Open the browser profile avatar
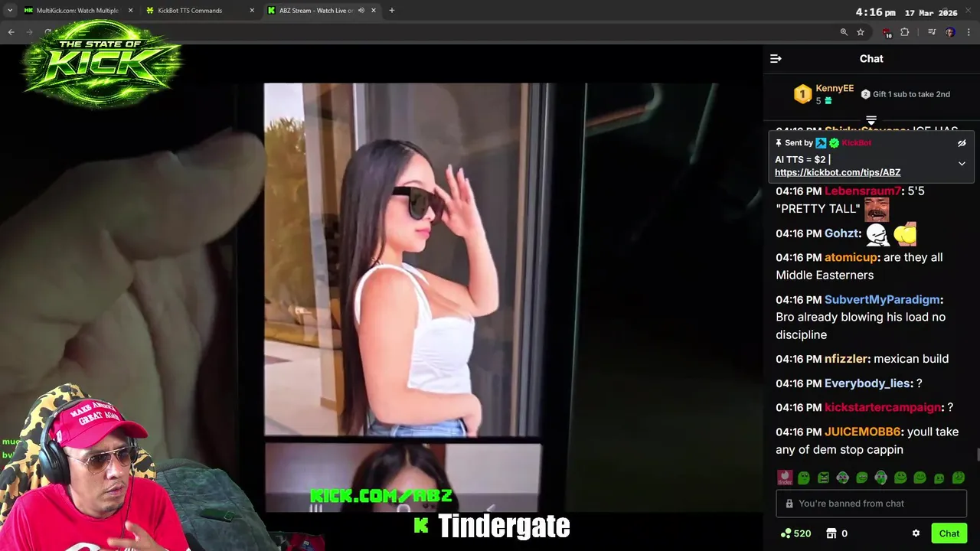The height and width of the screenshot is (551, 980). 950,32
